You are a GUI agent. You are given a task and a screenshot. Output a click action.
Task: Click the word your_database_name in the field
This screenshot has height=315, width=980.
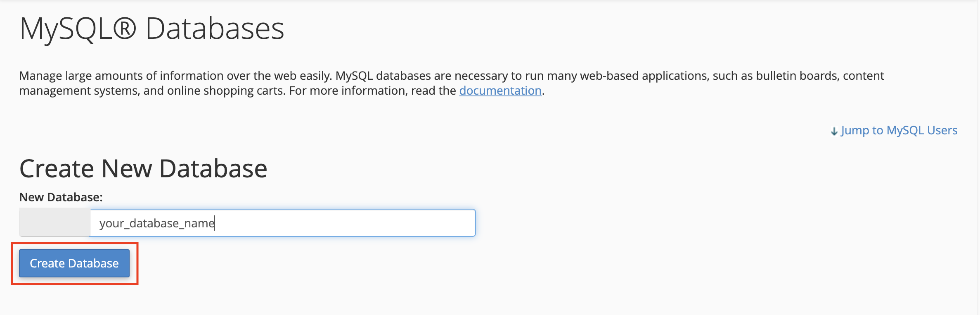[157, 223]
